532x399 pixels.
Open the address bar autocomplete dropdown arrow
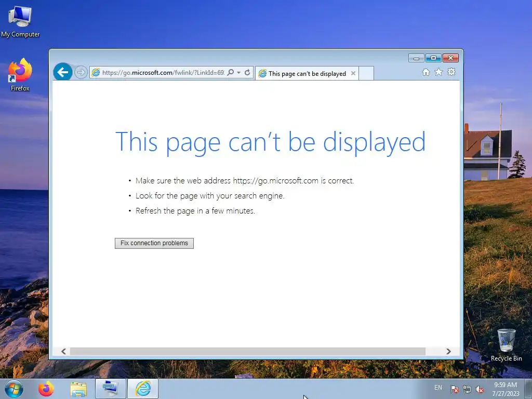pyautogui.click(x=239, y=73)
